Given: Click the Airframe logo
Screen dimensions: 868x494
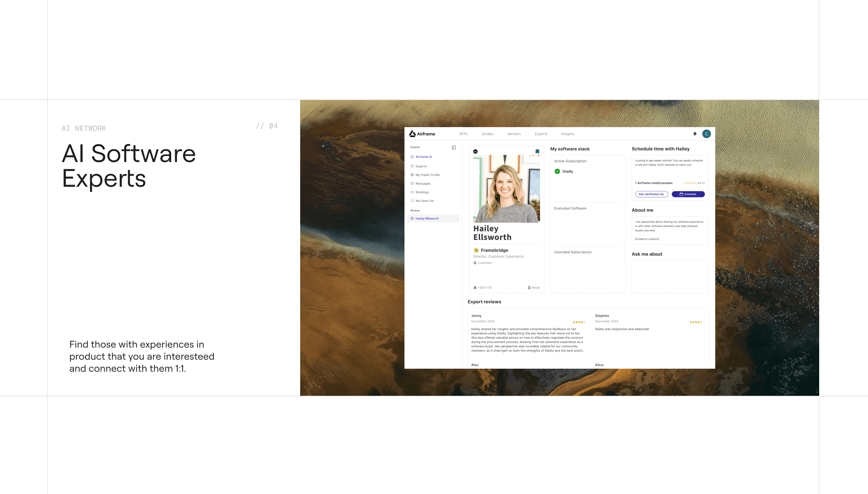Looking at the screenshot, I should click(x=422, y=134).
